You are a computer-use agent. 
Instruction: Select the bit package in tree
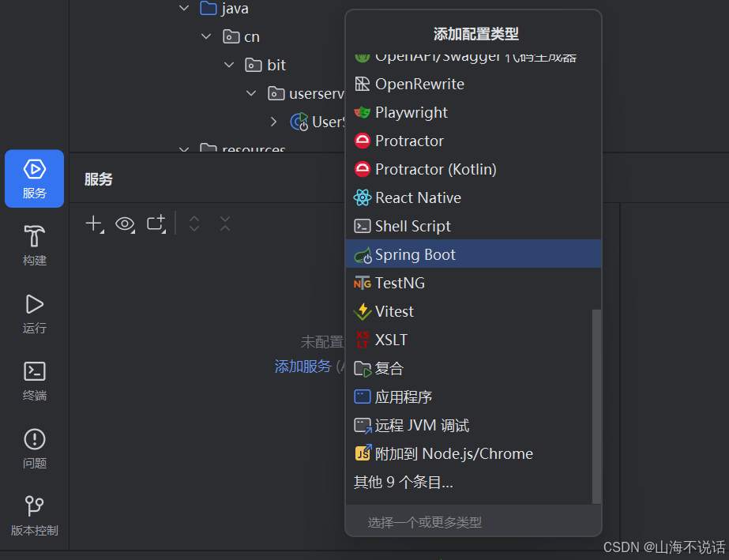(x=265, y=65)
